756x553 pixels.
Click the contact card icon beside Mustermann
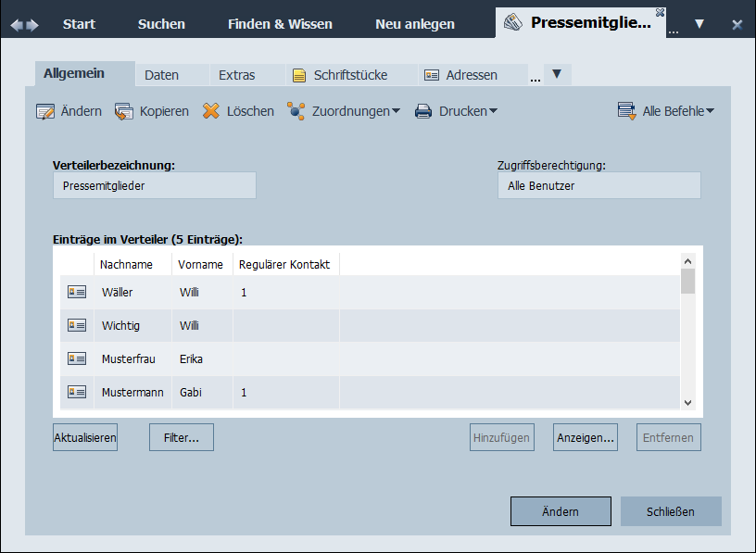[77, 393]
